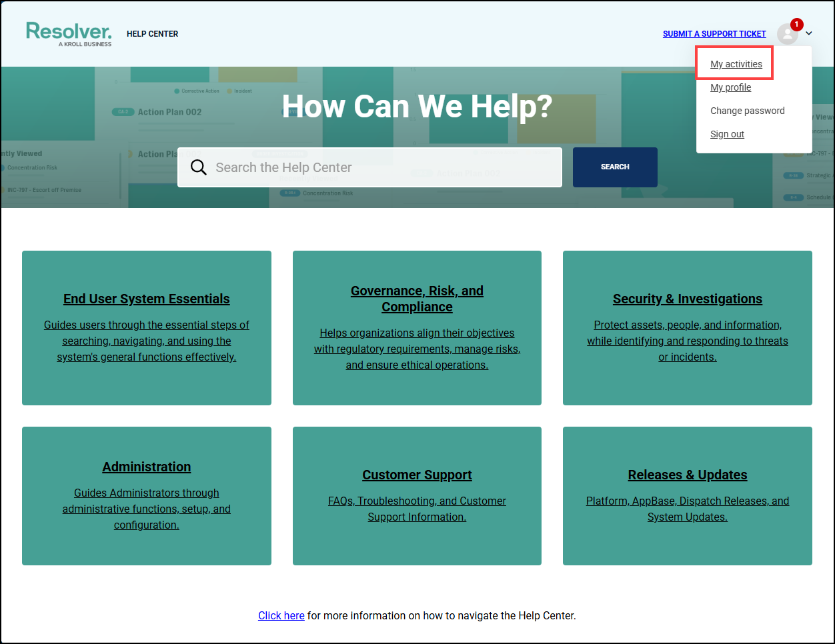
Task: Click 'Guides Administrators through' description text
Action: (x=147, y=509)
